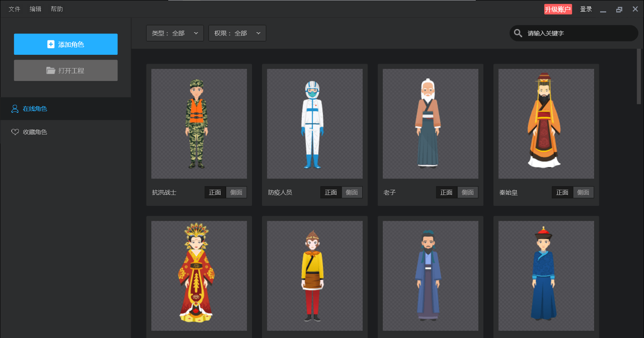This screenshot has height=338, width=644.
Task: Select 侧面 view for 防疫人员
Action: pyautogui.click(x=352, y=192)
